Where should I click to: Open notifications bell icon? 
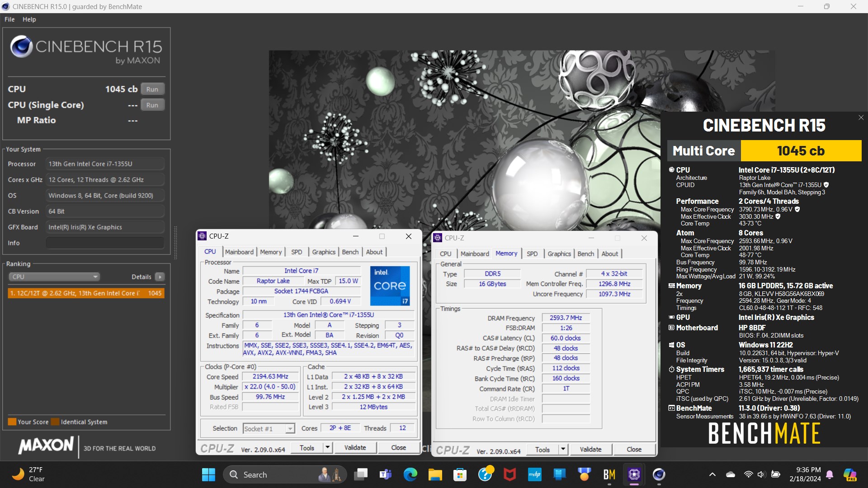coord(830,474)
